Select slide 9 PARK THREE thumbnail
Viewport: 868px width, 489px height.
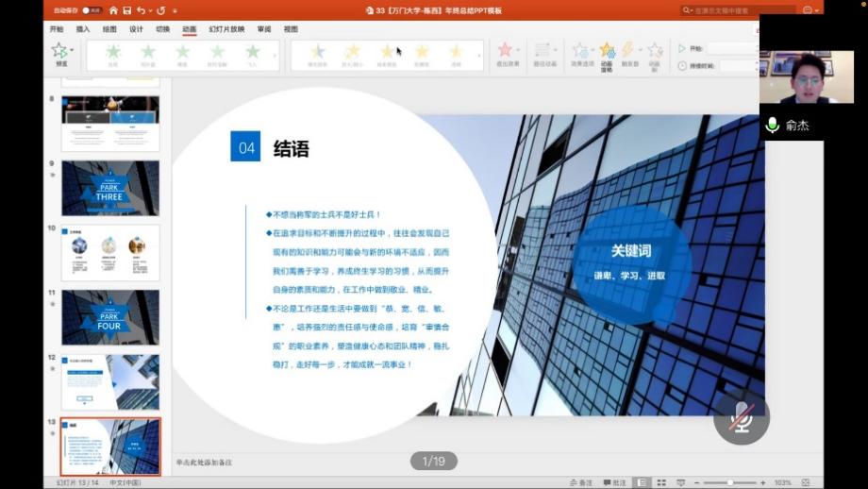point(110,188)
